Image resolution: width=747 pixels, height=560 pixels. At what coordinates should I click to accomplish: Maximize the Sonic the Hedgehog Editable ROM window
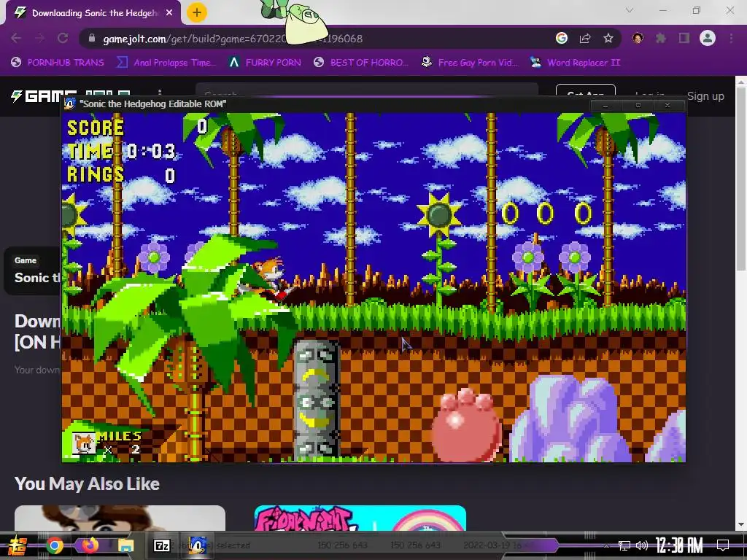click(x=638, y=105)
